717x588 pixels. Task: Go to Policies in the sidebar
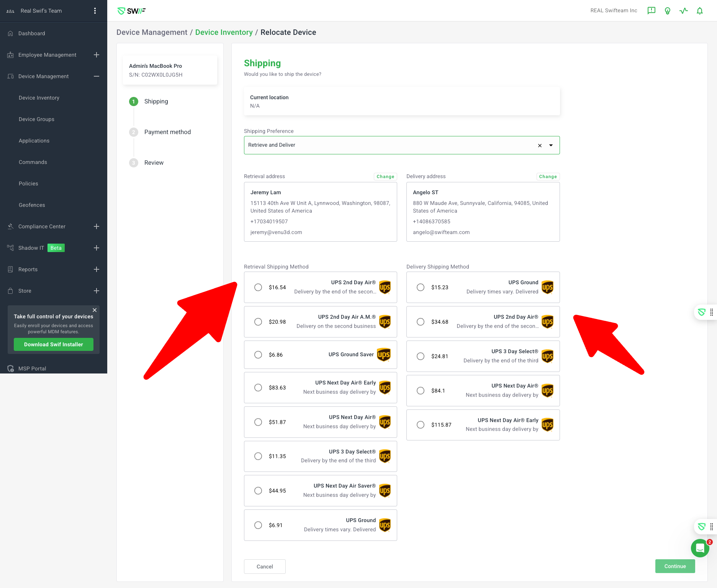(28, 183)
